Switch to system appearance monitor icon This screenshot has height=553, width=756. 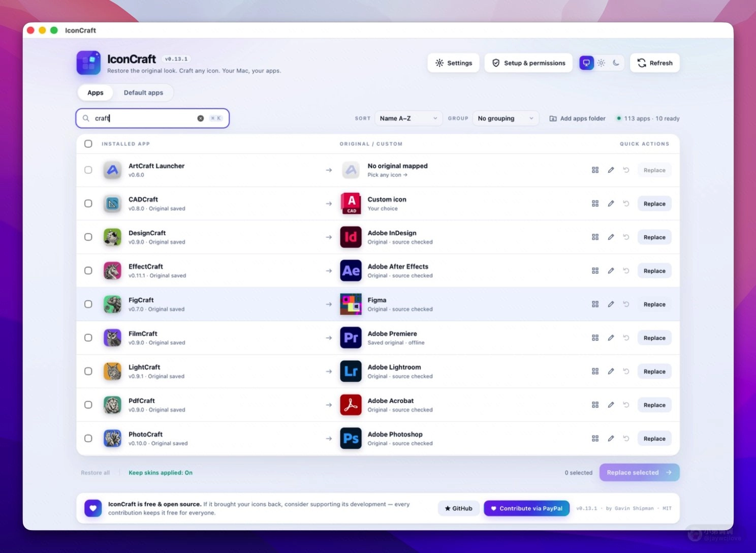pyautogui.click(x=586, y=63)
